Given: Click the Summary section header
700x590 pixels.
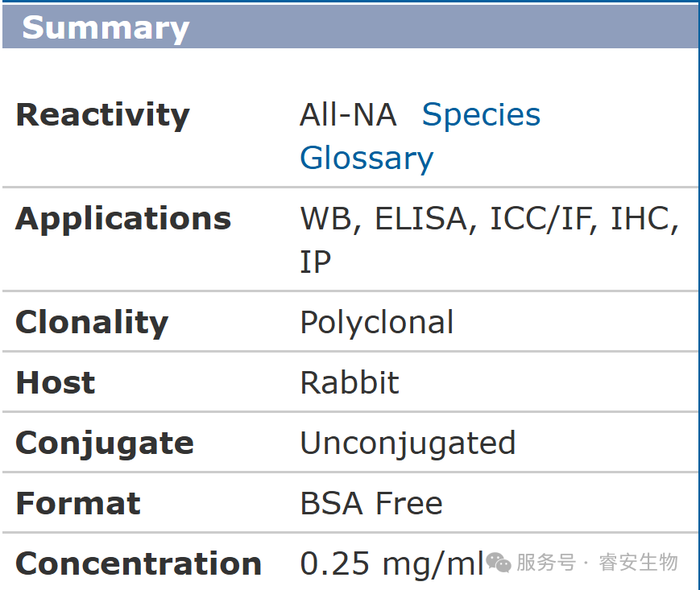Looking at the screenshot, I should 106,28.
